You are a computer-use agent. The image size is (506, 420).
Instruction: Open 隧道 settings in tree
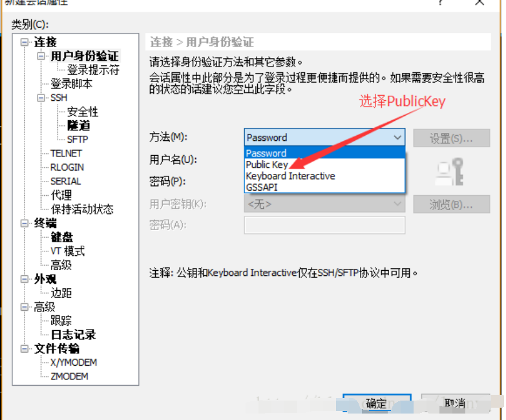pos(79,125)
